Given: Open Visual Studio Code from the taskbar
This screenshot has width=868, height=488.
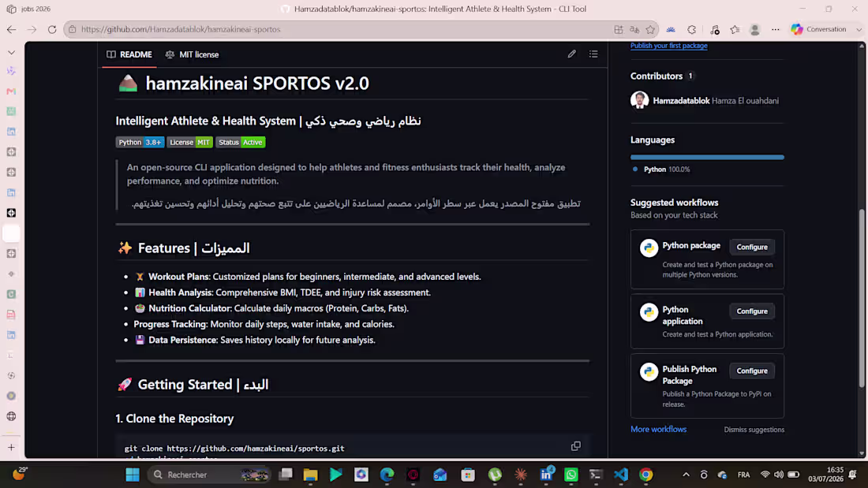Looking at the screenshot, I should click(620, 475).
